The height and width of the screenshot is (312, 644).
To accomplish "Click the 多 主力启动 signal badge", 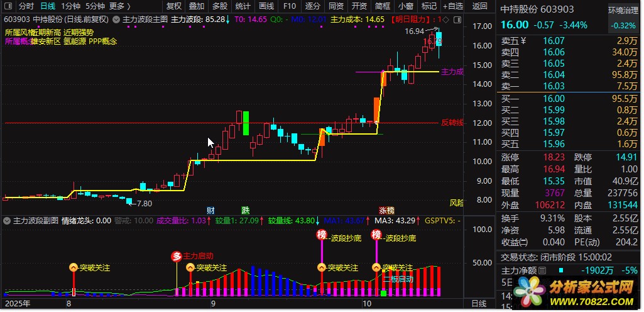I will click(177, 257).
